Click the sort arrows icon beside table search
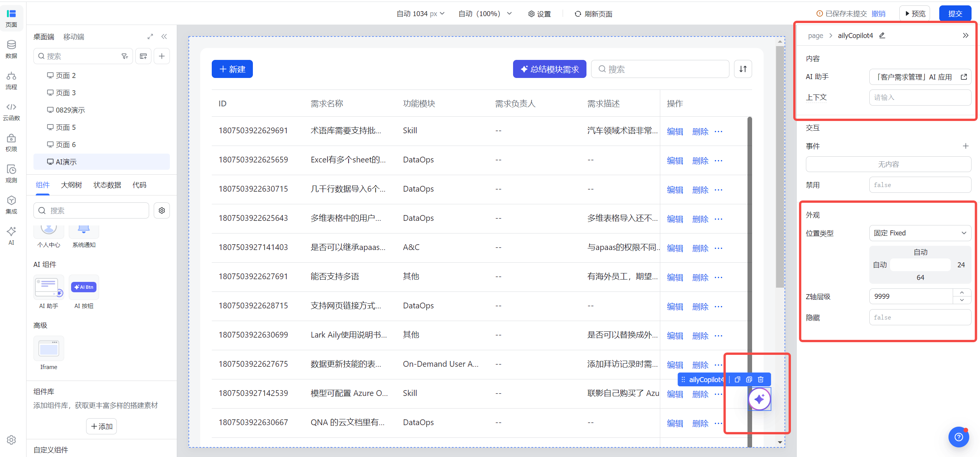Image resolution: width=980 pixels, height=457 pixels. pos(743,69)
